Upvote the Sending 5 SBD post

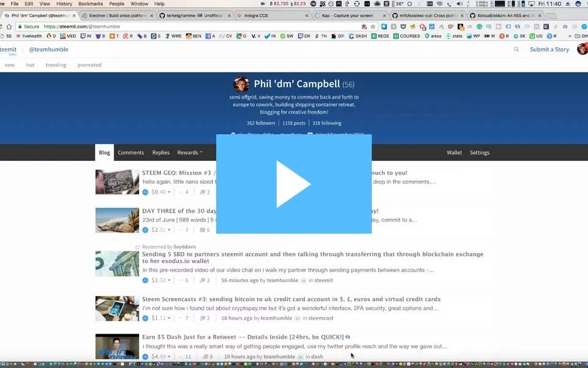coord(145,280)
